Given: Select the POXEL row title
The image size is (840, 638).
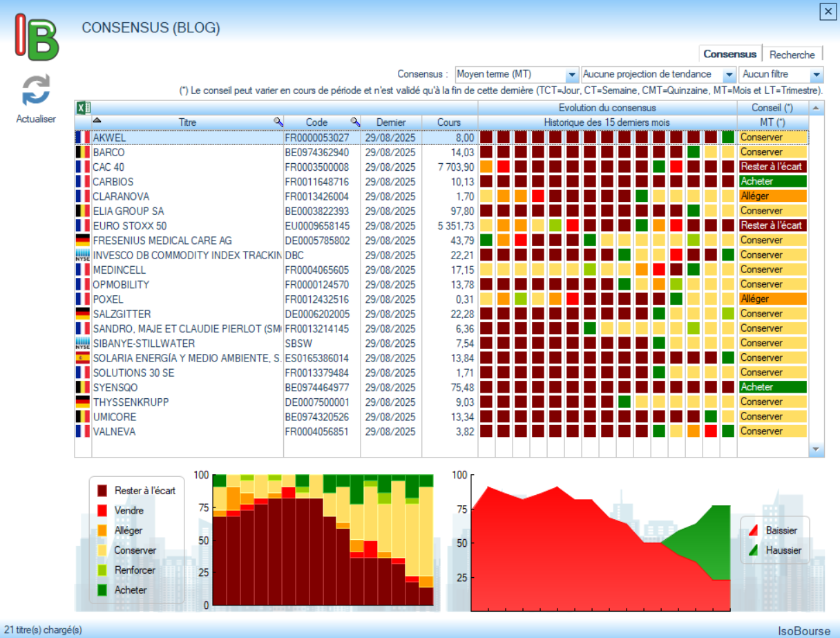Looking at the screenshot, I should click(108, 299).
